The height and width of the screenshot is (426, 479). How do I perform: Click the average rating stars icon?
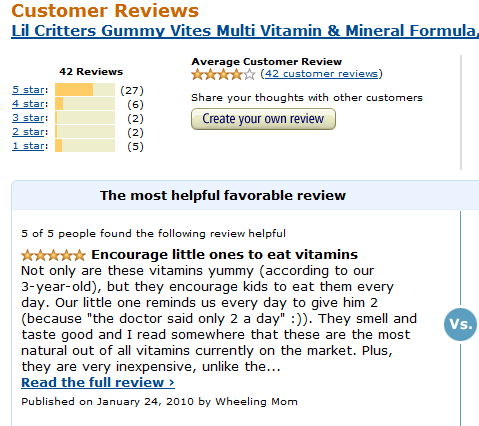tap(223, 74)
